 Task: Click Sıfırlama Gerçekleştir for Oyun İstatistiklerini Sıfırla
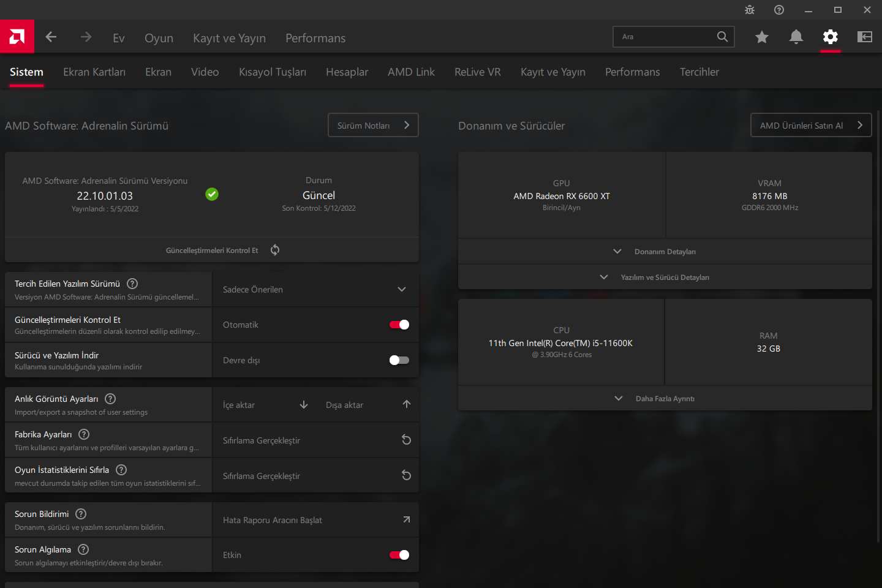315,476
